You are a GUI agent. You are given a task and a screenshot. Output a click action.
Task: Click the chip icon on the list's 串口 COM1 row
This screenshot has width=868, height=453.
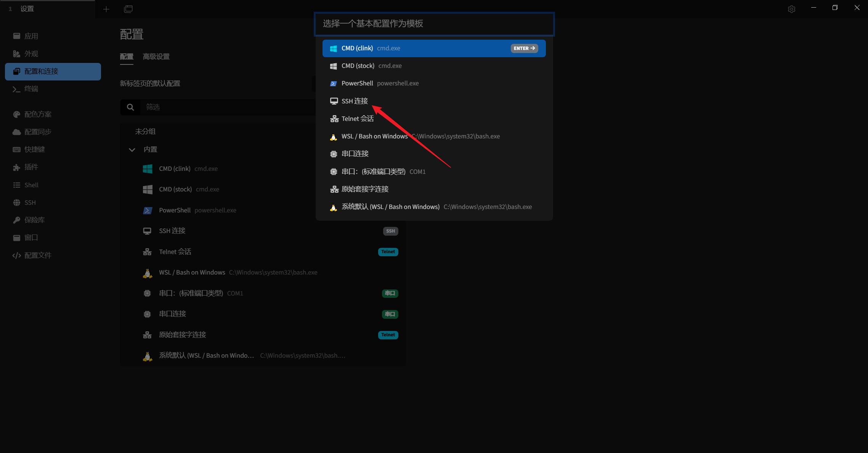coord(147,293)
